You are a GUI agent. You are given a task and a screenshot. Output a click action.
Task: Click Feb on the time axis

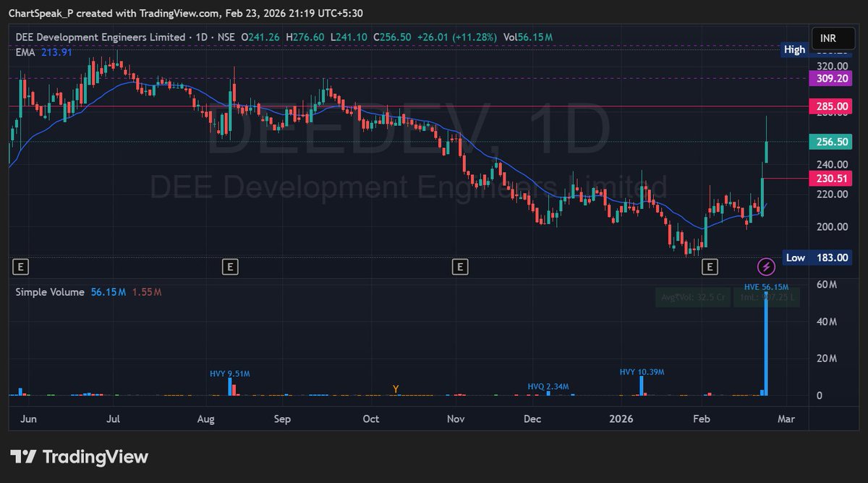[701, 419]
